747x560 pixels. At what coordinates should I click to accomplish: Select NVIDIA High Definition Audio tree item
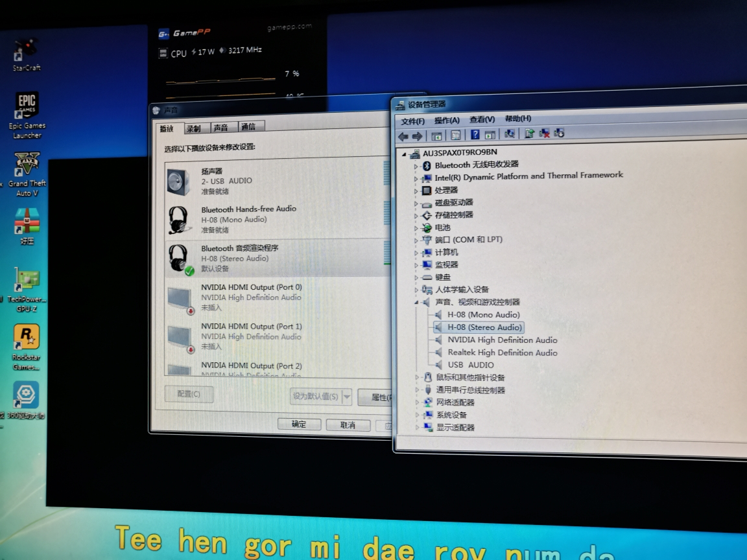pos(503,340)
